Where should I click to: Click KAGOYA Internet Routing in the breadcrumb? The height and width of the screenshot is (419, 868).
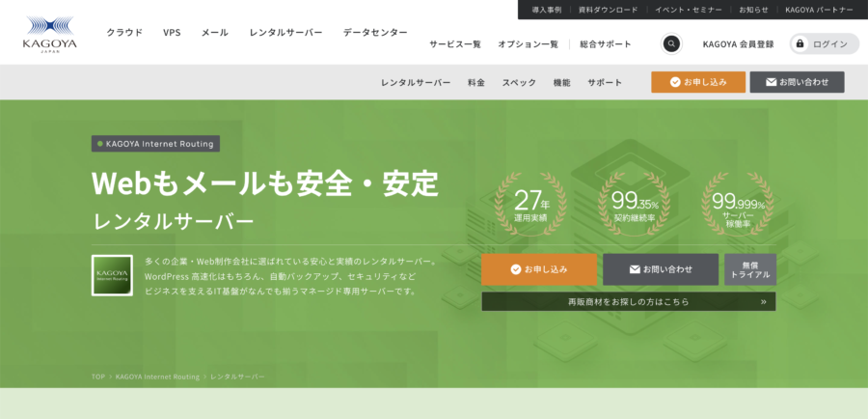pyautogui.click(x=157, y=377)
